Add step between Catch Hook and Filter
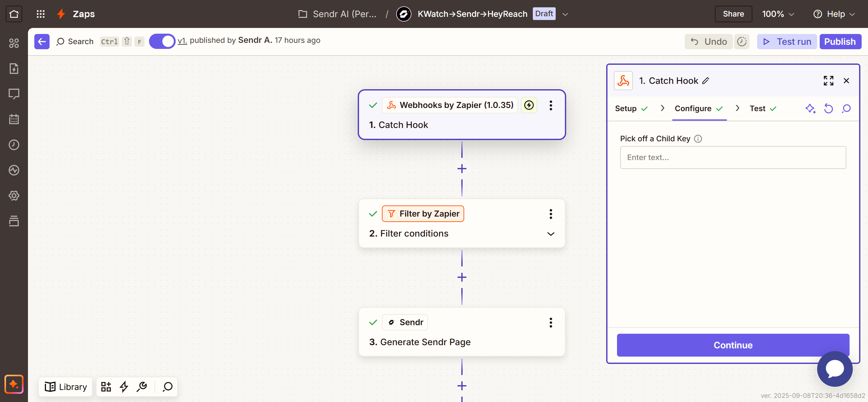Viewport: 868px width, 402px height. tap(462, 168)
